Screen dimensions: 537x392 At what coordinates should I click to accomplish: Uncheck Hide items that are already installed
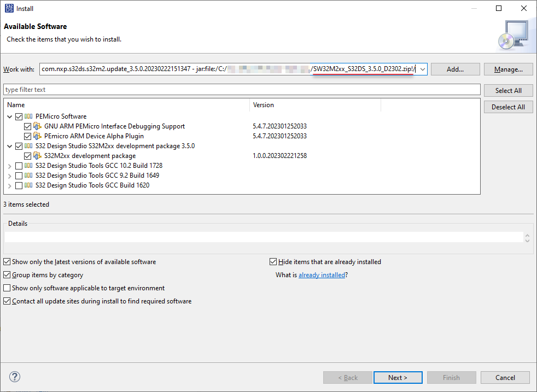pos(273,262)
